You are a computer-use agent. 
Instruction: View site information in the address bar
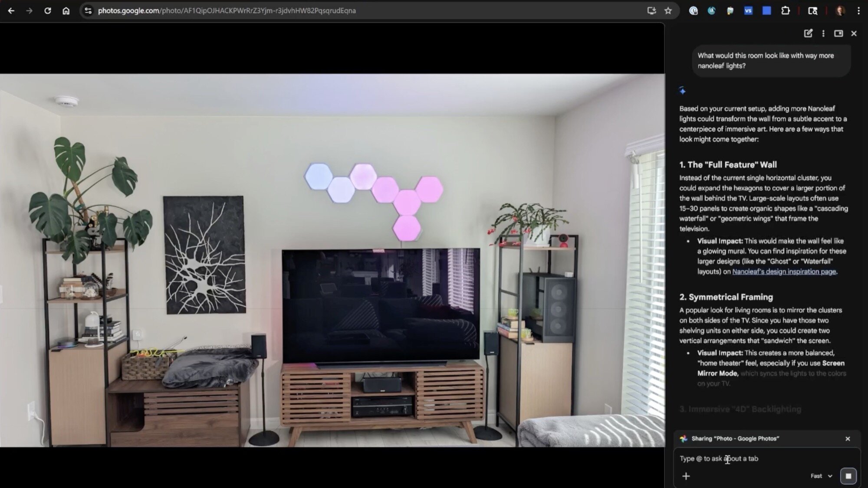click(88, 11)
